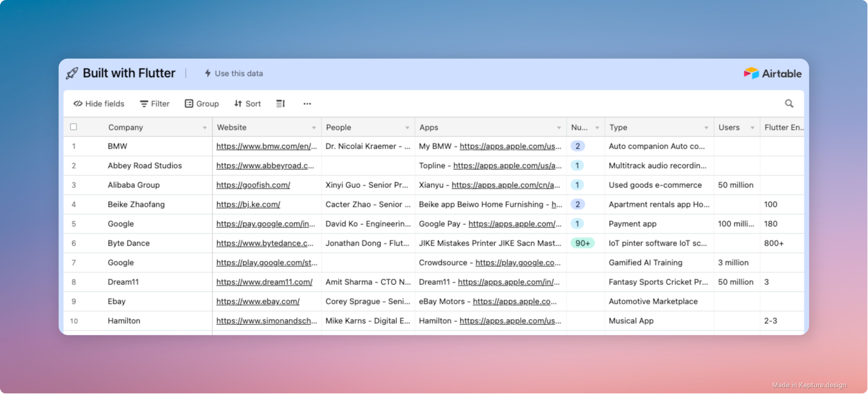Click the rocket icon beside Built with Flutter
The height and width of the screenshot is (394, 868).
72,73
